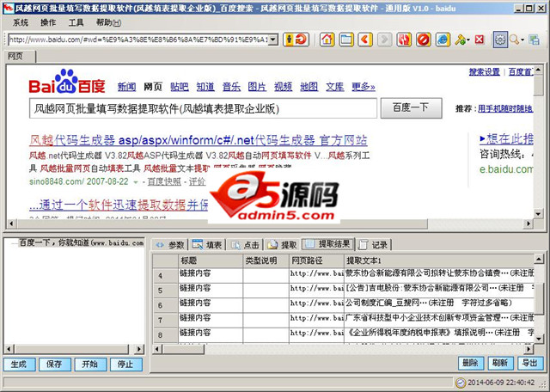Click the 开始 button

(90, 364)
